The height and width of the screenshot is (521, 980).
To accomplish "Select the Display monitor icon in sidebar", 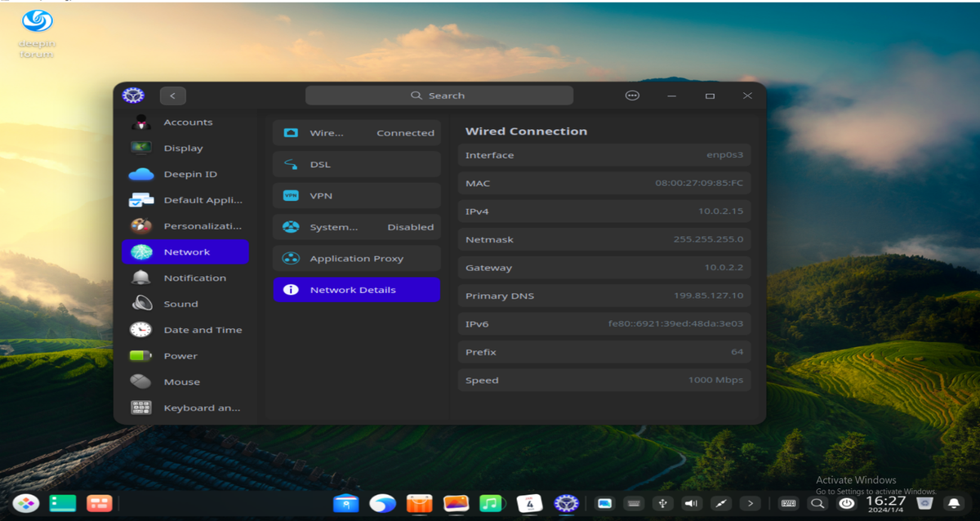I will [141, 149].
